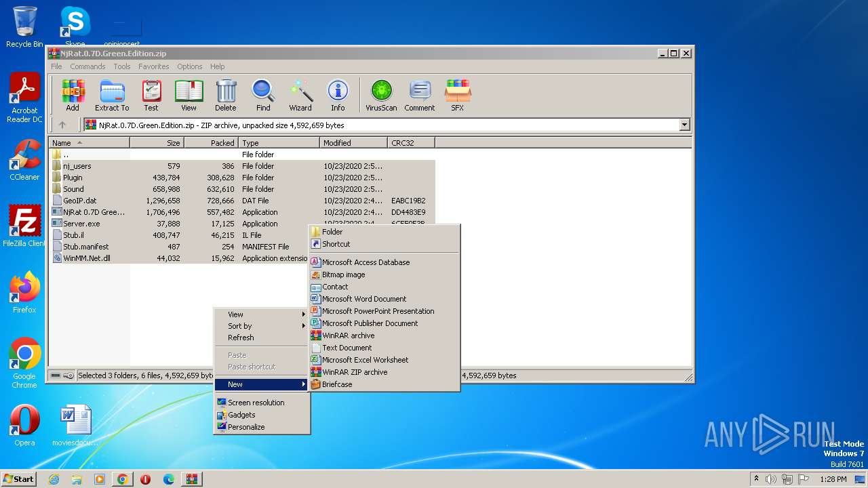Click the Add toolbar icon in WinRAR
Viewport: 868px width, 488px height.
pyautogui.click(x=73, y=95)
